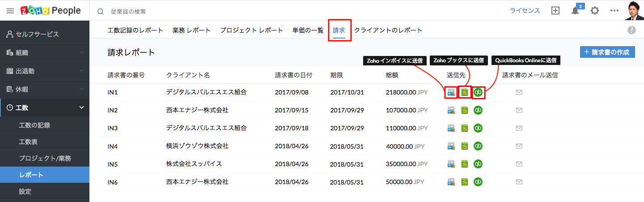Image resolution: width=644 pixels, height=202 pixels.
Task: Send IN1 to Zoho Books
Action: [465, 92]
